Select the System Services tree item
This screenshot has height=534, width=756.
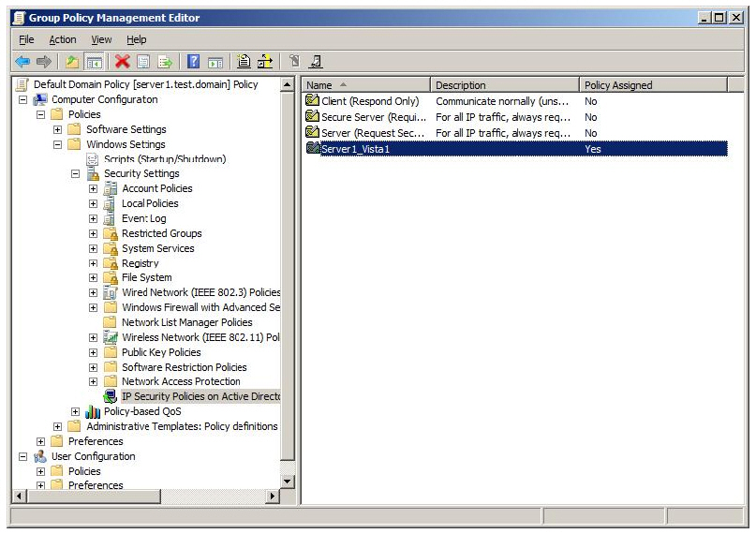coord(157,248)
